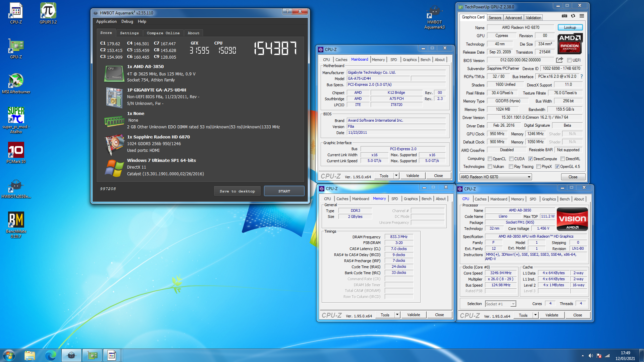Click the AMD Radeon Graphics logo in GPU-Z
The image size is (644, 362).
point(570,44)
